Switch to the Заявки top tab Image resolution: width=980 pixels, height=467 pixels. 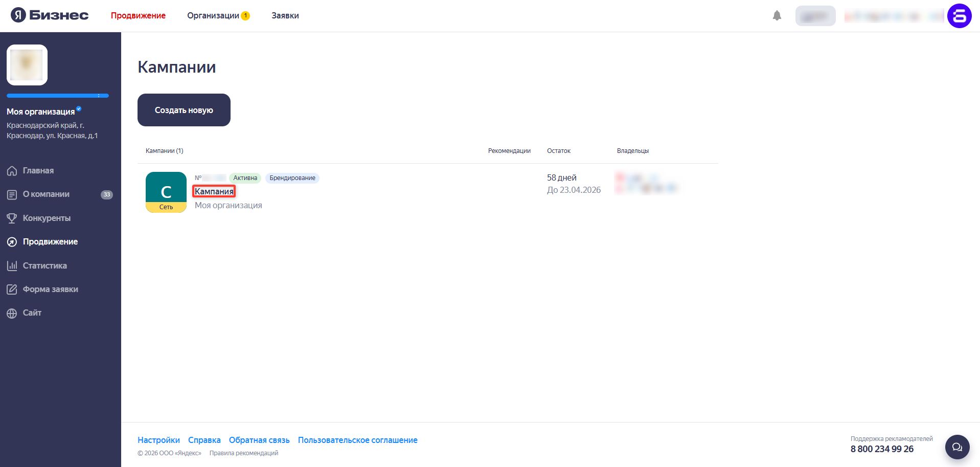coord(285,16)
